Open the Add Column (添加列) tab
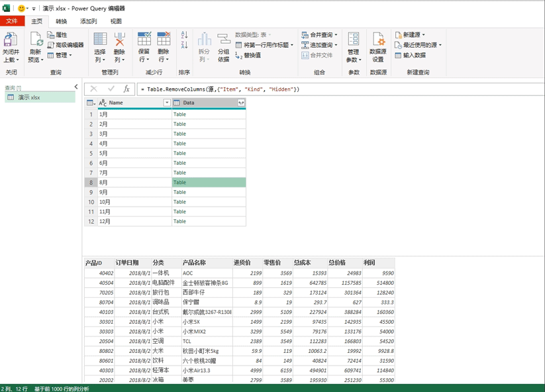This screenshot has height=392, width=545. pyautogui.click(x=89, y=21)
